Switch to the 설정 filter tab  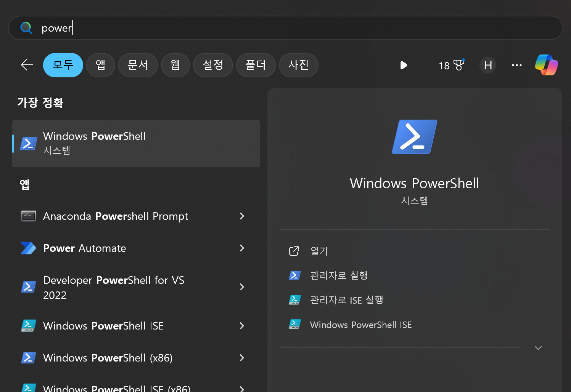click(213, 65)
